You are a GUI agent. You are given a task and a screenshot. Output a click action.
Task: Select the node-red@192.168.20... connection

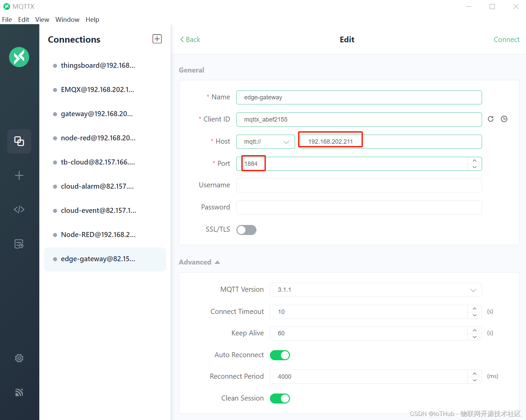(105, 138)
